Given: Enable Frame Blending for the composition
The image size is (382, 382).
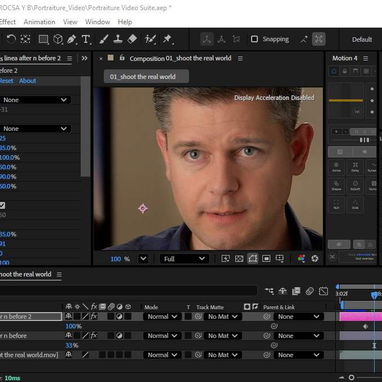Looking at the screenshot, I should pyautogui.click(x=296, y=291).
